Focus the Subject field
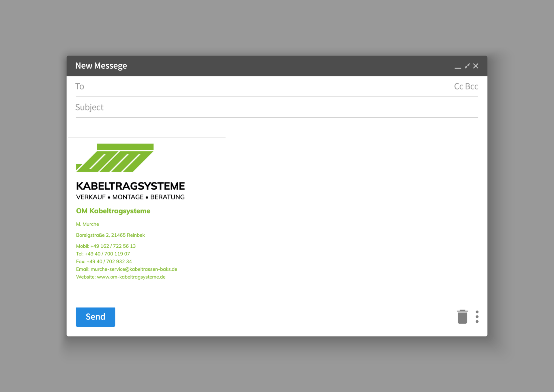 point(277,107)
